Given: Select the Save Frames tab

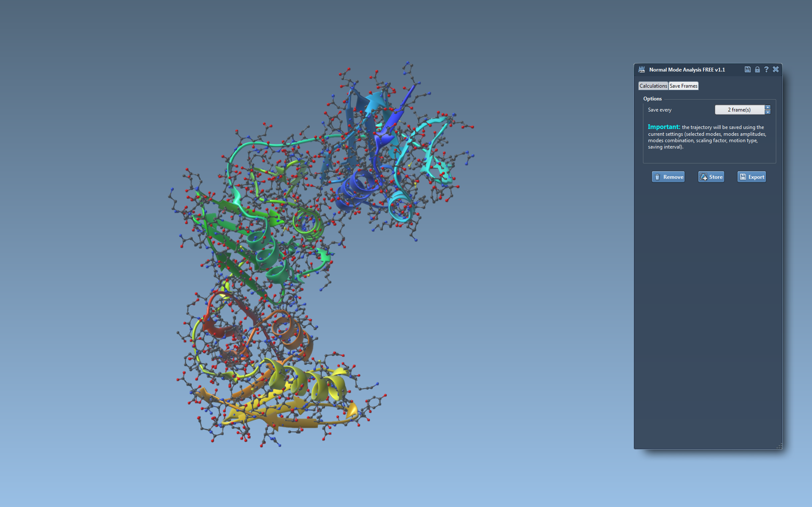Looking at the screenshot, I should (683, 86).
